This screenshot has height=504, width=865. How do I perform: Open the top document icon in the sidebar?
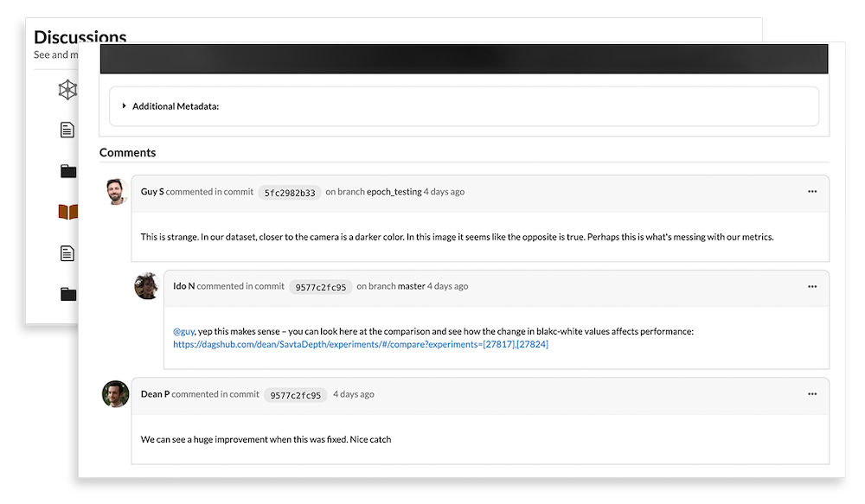click(67, 130)
